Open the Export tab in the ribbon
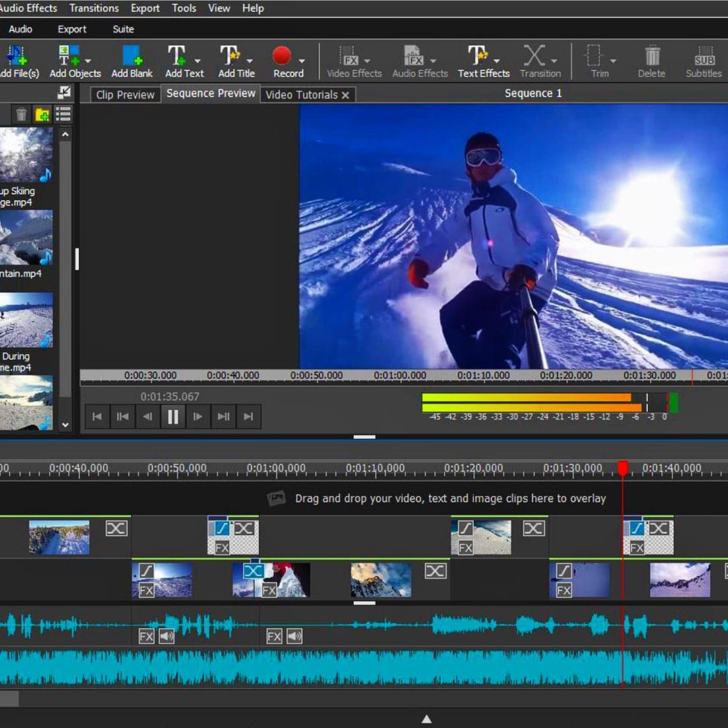The image size is (728, 728). (72, 29)
